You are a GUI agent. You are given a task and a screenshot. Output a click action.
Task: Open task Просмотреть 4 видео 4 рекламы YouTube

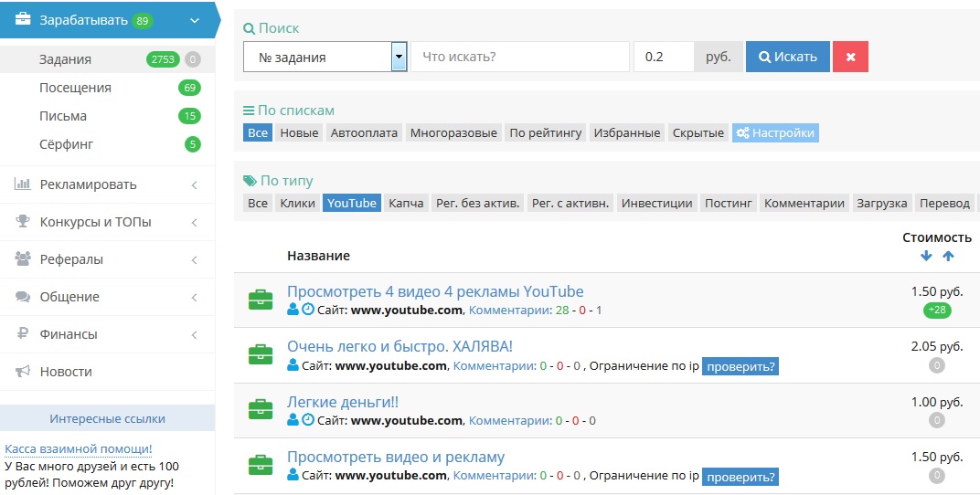pos(435,291)
